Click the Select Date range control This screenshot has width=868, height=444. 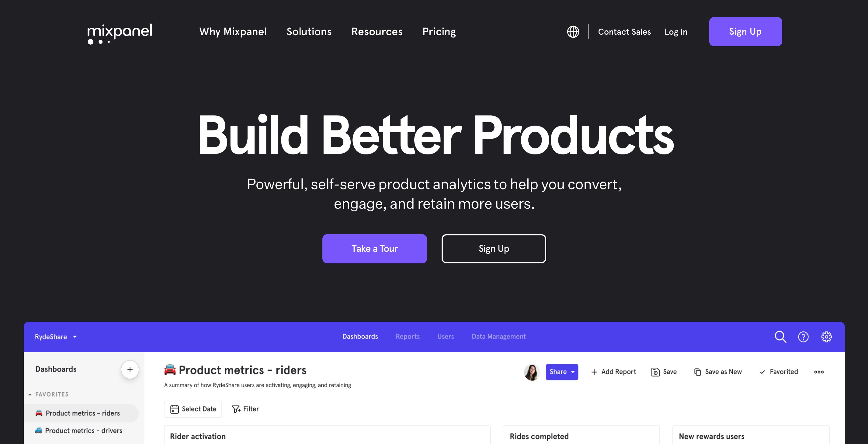(x=194, y=409)
